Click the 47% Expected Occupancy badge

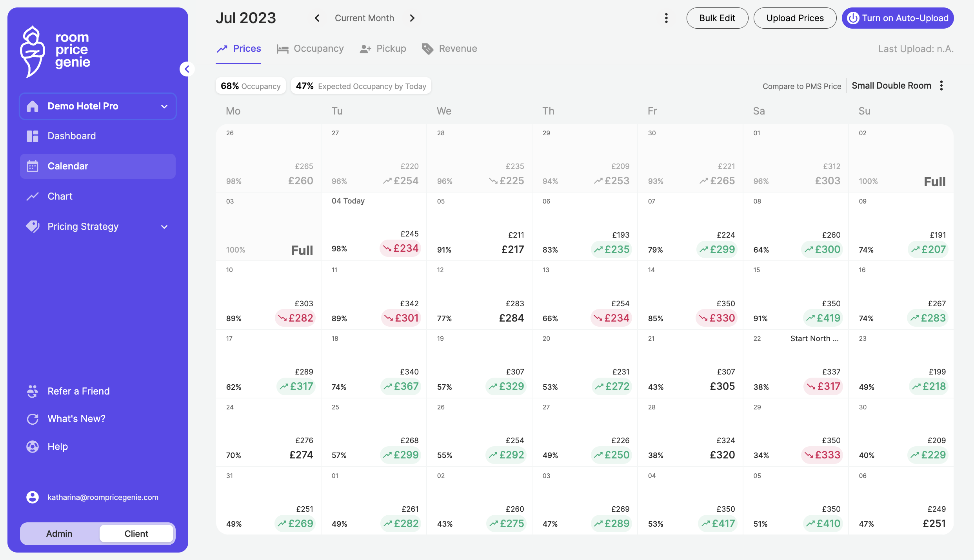[361, 86]
